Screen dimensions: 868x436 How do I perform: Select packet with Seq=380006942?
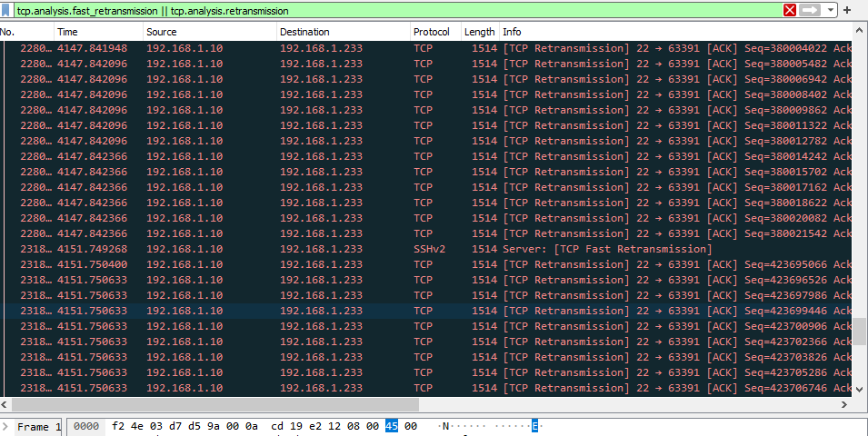tap(426, 79)
